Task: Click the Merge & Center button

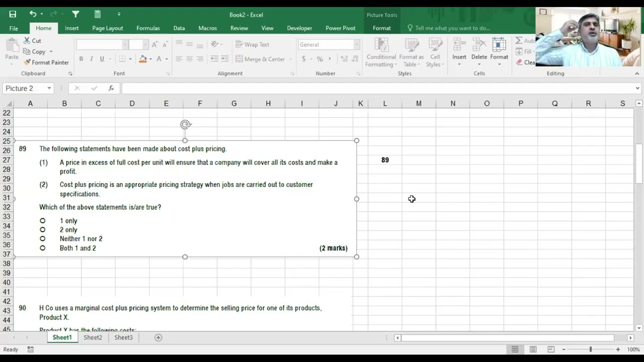Action: pyautogui.click(x=260, y=59)
